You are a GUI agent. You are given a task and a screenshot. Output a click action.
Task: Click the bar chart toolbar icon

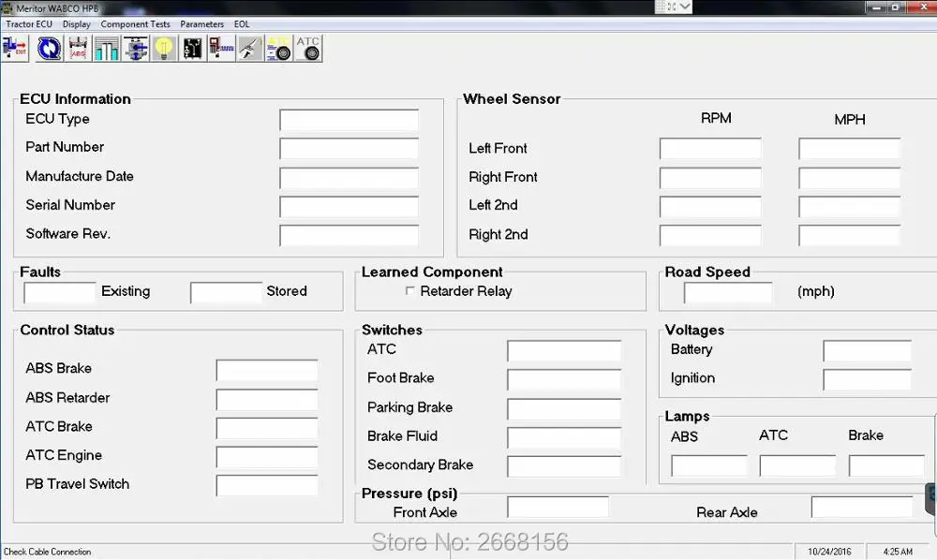107,49
